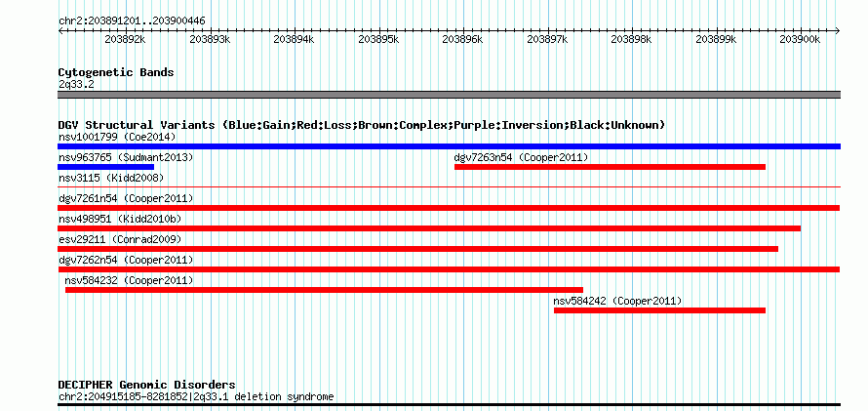Click the 203896k ruler tick label
The width and height of the screenshot is (868, 411).
[x=463, y=39]
